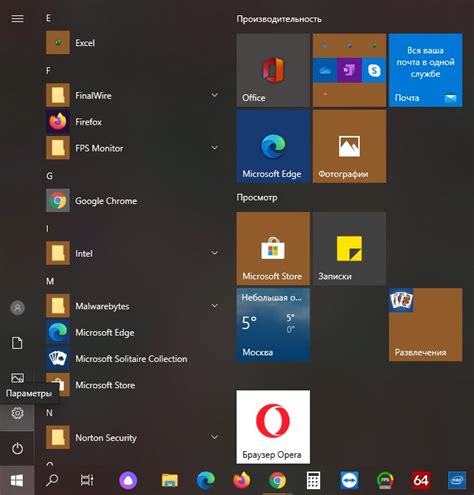Open FPS Monitor on the taskbar
The width and height of the screenshot is (474, 495).
(x=385, y=480)
